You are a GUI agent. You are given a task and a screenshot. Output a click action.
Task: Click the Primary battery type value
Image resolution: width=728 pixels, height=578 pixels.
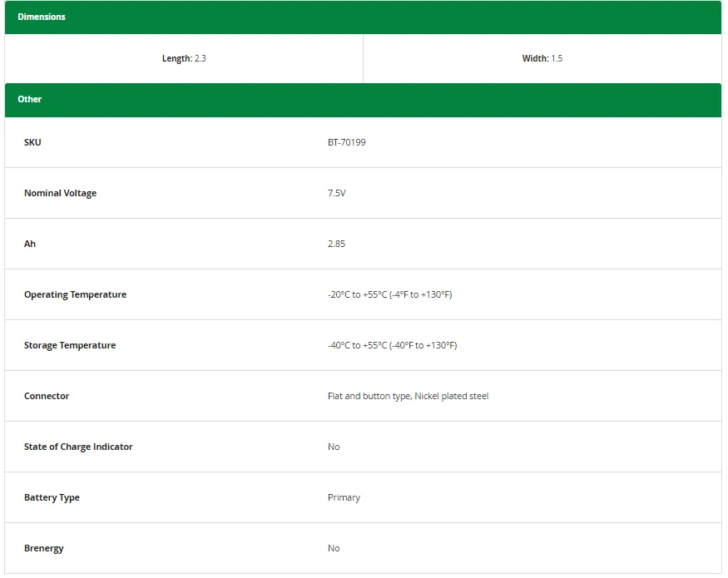344,497
